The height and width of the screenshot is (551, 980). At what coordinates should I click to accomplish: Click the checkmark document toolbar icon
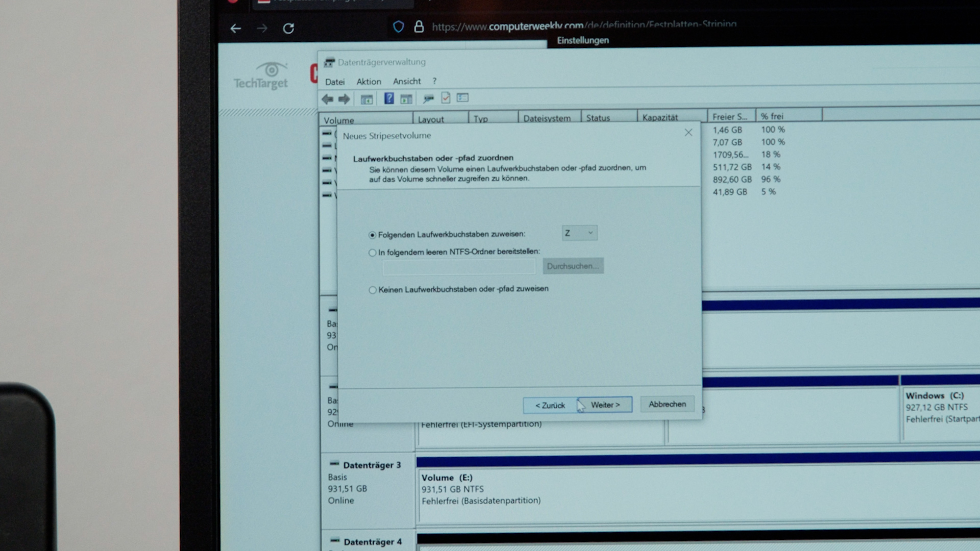(446, 97)
